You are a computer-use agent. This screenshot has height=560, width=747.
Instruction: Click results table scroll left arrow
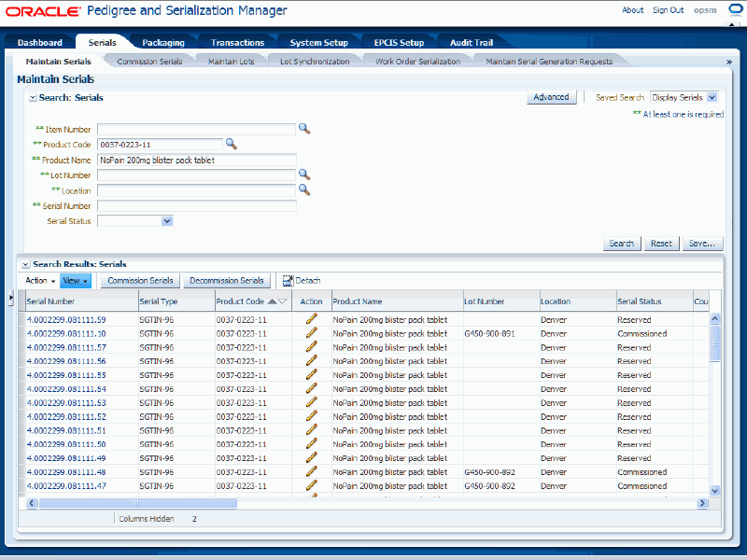pyautogui.click(x=32, y=503)
